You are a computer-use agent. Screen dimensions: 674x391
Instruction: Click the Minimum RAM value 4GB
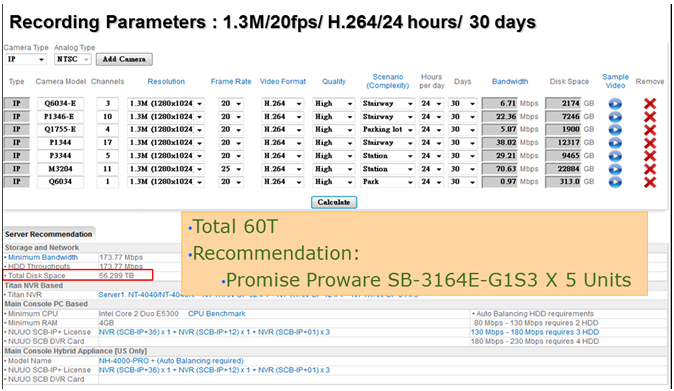click(x=106, y=323)
